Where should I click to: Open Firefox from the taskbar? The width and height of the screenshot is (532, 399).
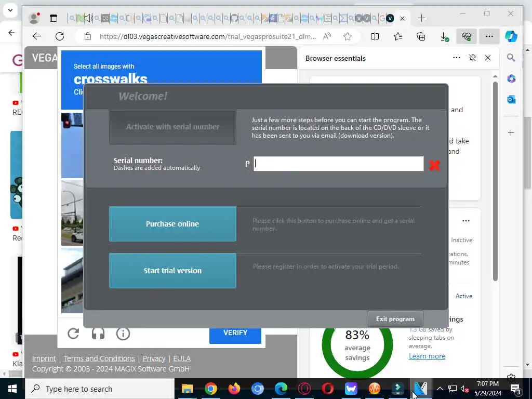(234, 389)
